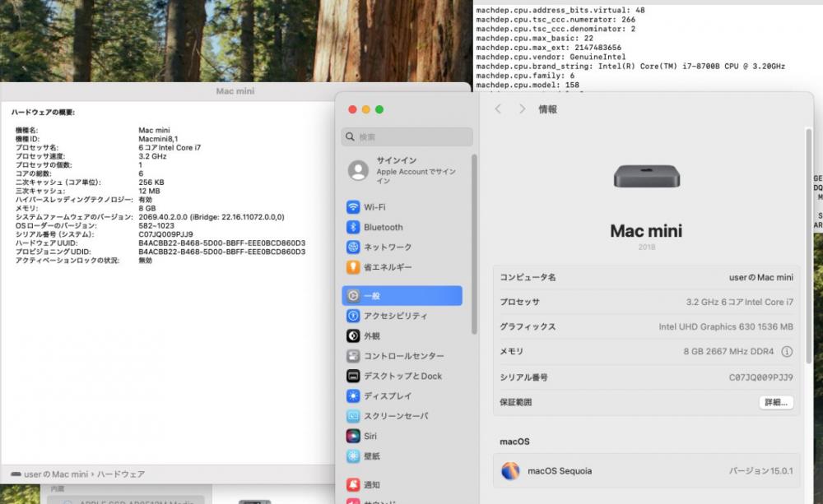Screen dimensions: 823x504
Task: Click macOS Sequoia label
Action: [560, 471]
